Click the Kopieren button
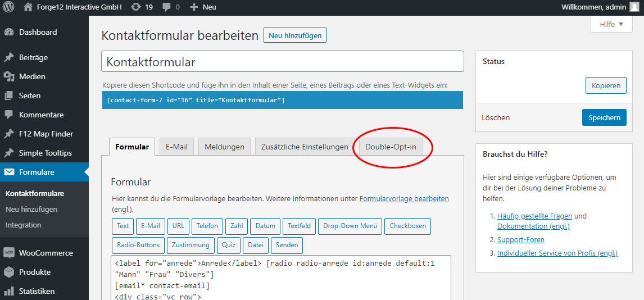 (x=606, y=85)
